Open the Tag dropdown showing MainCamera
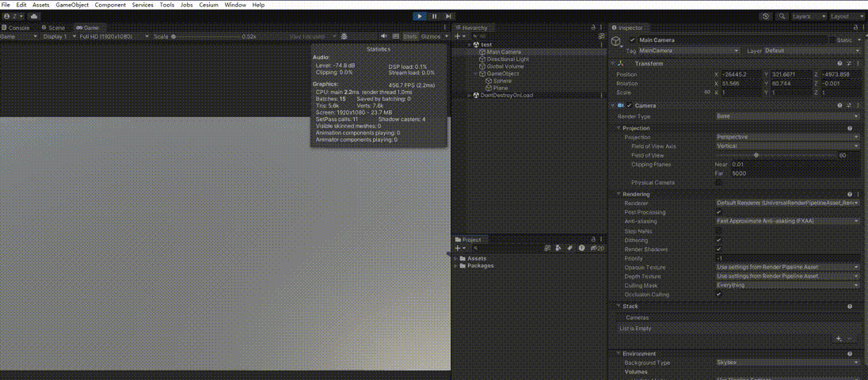This screenshot has width=868, height=380. [x=688, y=51]
